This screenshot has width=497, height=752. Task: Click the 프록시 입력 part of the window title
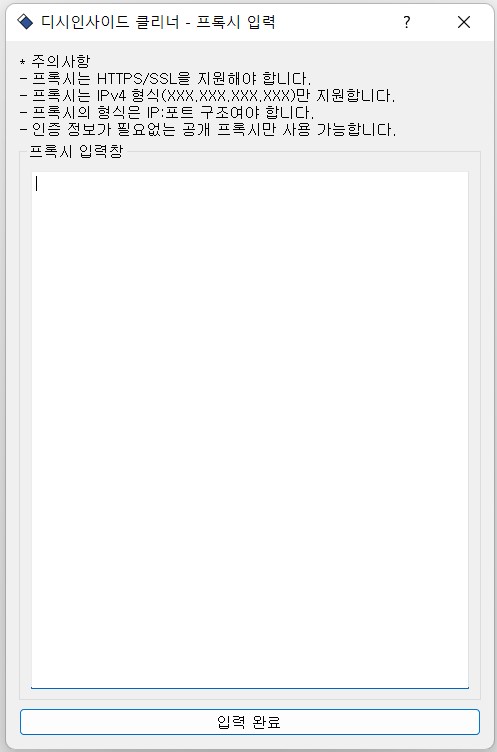pos(236,22)
